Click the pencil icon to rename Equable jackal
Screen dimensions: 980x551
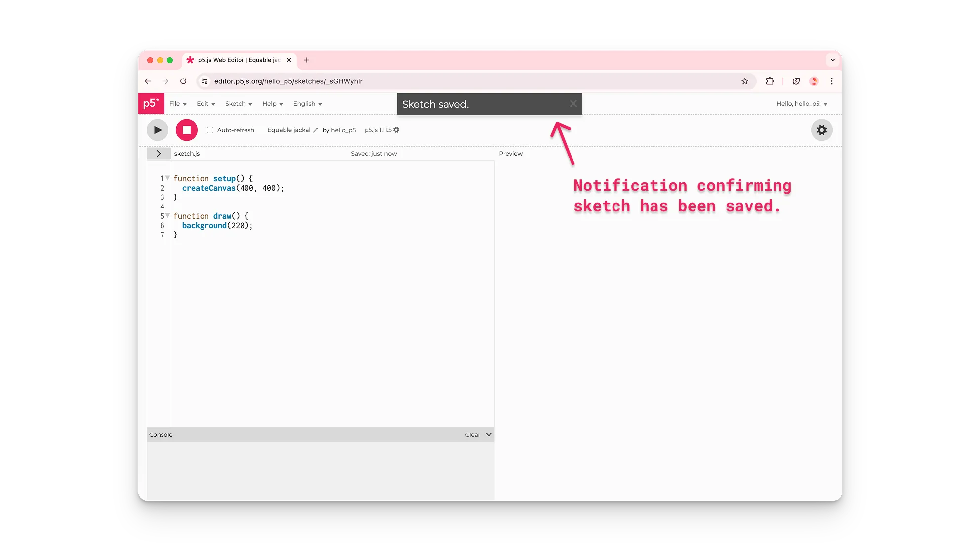point(315,130)
